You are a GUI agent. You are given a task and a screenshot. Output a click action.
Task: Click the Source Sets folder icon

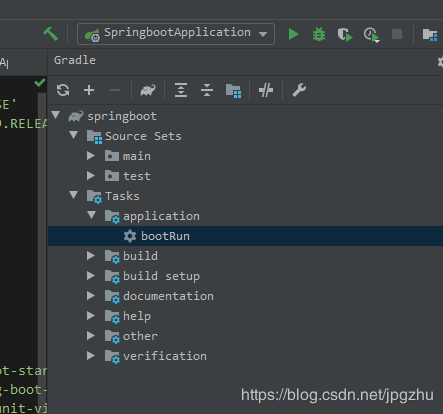[x=94, y=137]
